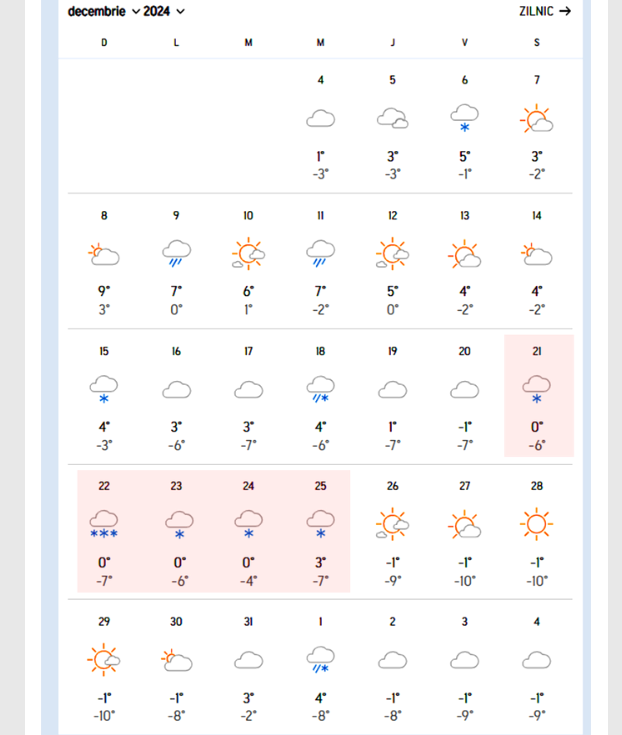Image resolution: width=622 pixels, height=735 pixels.
Task: Open day 15 forecast cell
Action: coord(104,395)
